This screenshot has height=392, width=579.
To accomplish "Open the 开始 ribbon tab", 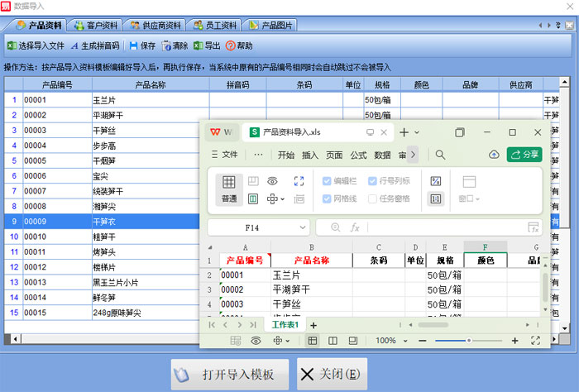I will coord(286,155).
